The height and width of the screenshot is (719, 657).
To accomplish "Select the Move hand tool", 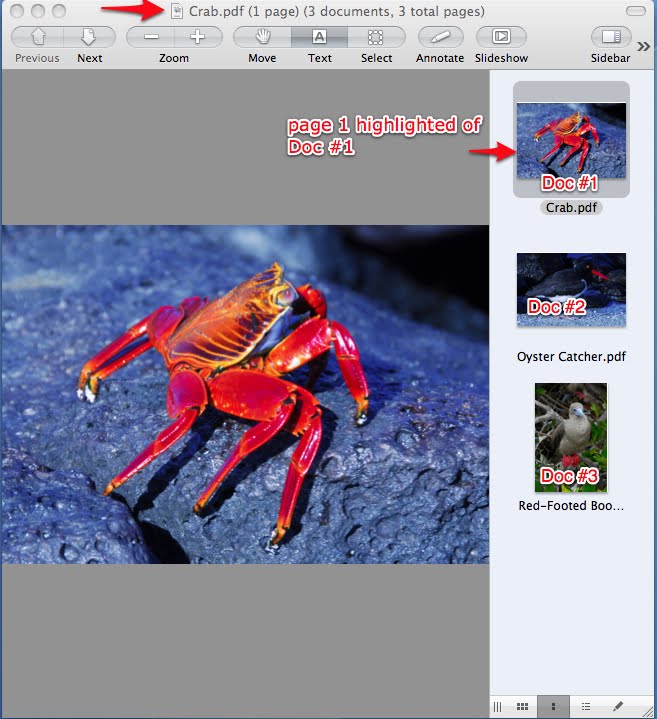I will 263,37.
